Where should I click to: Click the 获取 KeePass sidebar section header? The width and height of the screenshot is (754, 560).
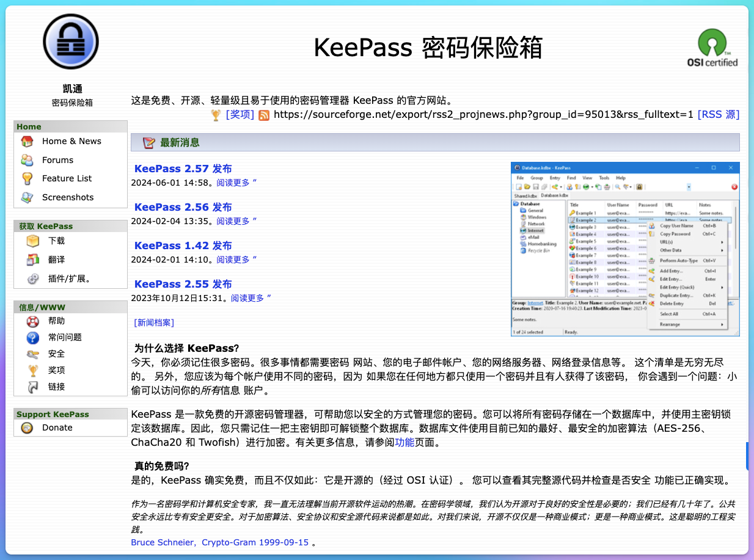click(x=70, y=226)
